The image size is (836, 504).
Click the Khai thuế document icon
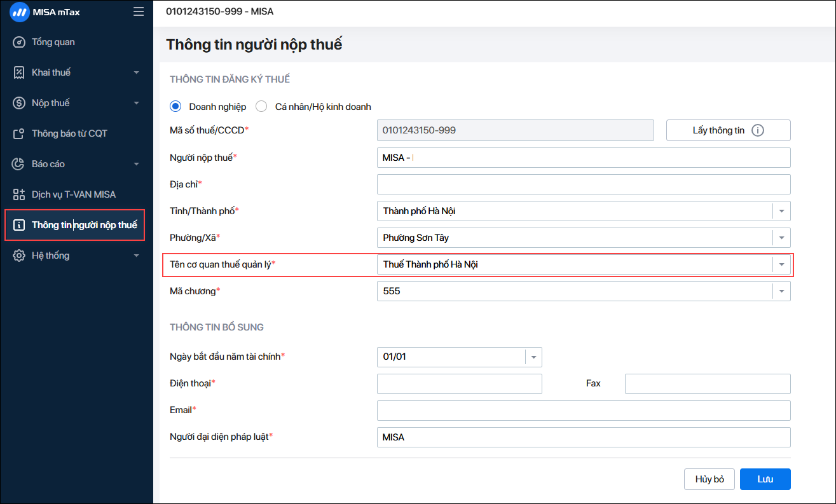19,72
